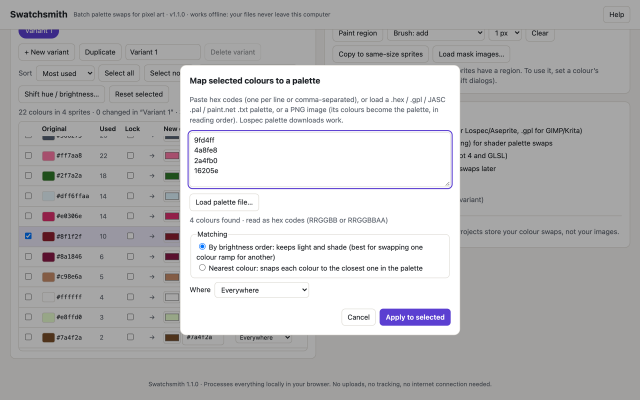Toggle the Lock box for #8f1f2f
640x400 pixels.
point(130,236)
